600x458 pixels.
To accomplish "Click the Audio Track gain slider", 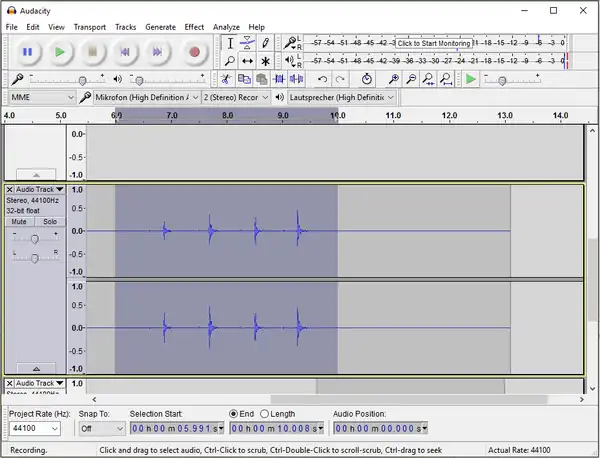I will (34, 239).
